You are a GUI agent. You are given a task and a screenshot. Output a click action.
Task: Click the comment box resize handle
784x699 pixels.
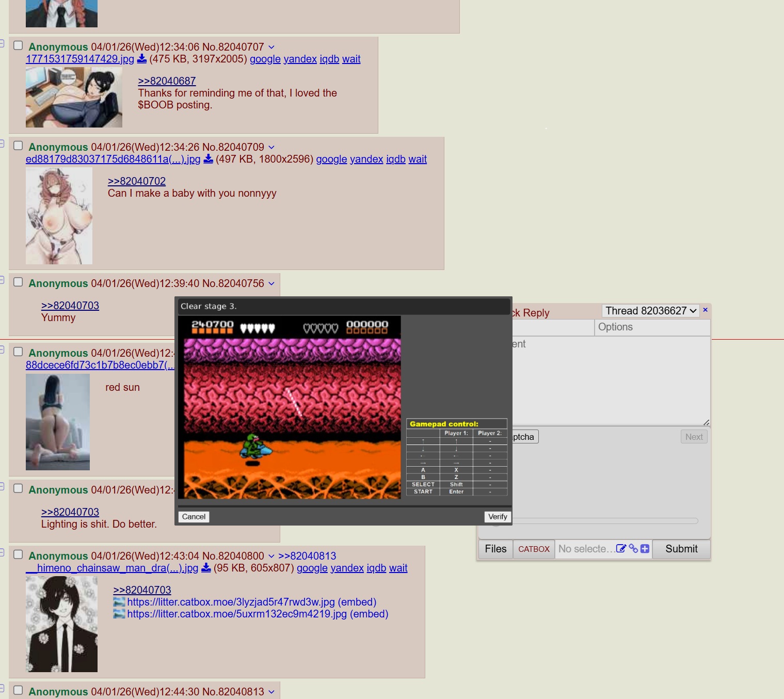[x=706, y=422]
